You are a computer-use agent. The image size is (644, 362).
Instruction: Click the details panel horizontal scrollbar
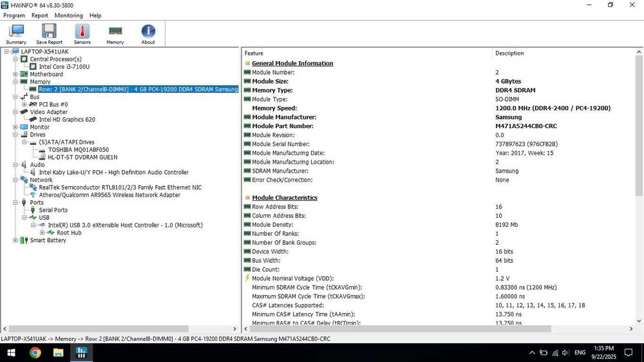coord(400,329)
